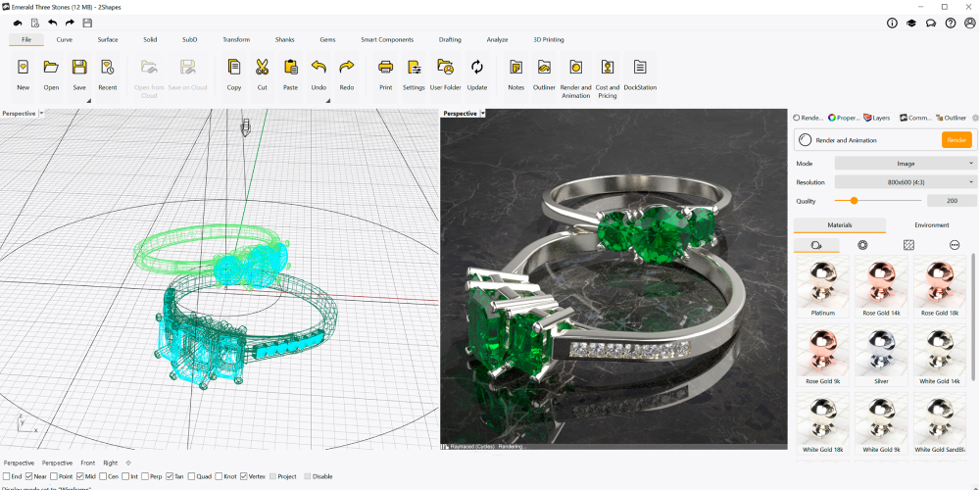
Task: Uncheck the Vertex object snap
Action: 244,476
